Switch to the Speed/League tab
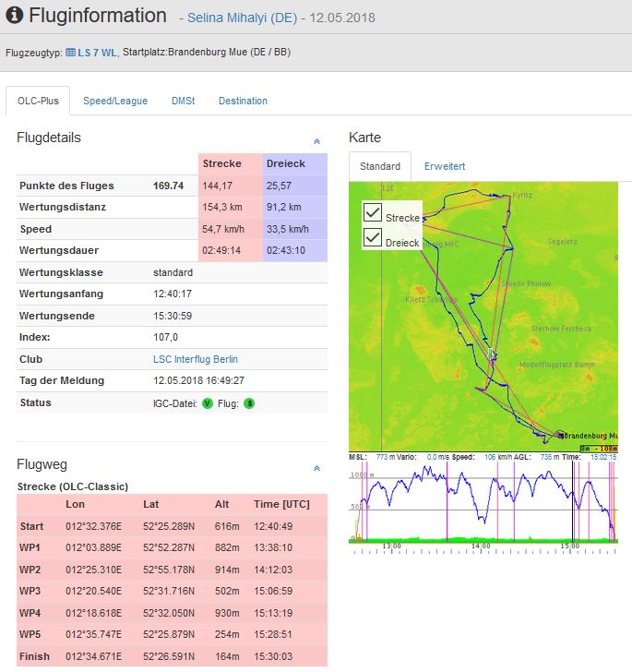 (115, 101)
